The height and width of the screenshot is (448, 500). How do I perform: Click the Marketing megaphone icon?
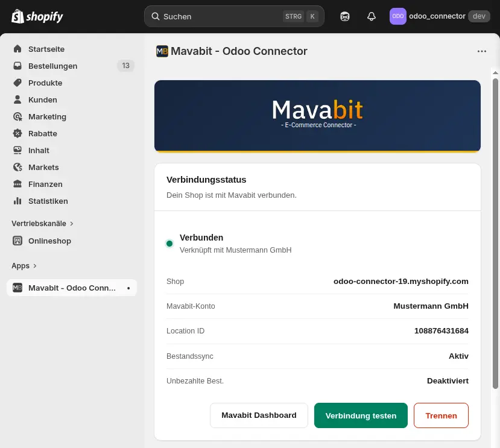pos(17,116)
